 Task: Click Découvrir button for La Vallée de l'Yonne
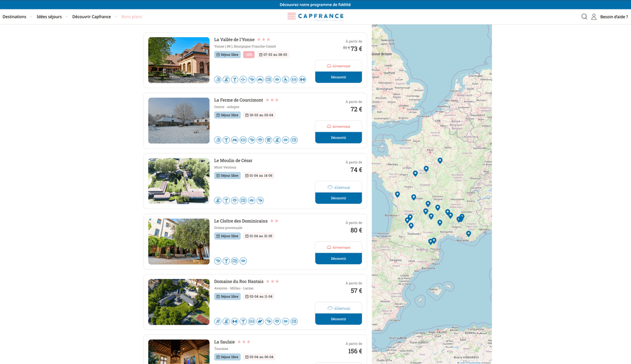tap(338, 77)
